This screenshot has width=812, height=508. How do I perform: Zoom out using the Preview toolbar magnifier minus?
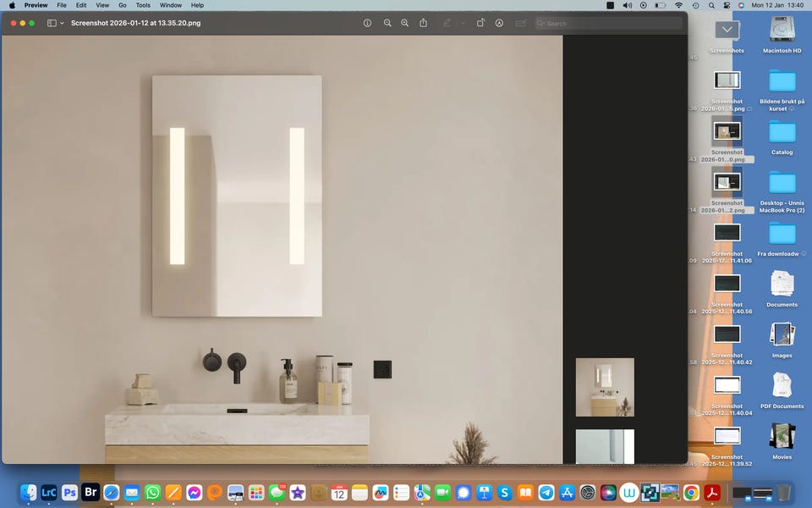[x=387, y=24]
